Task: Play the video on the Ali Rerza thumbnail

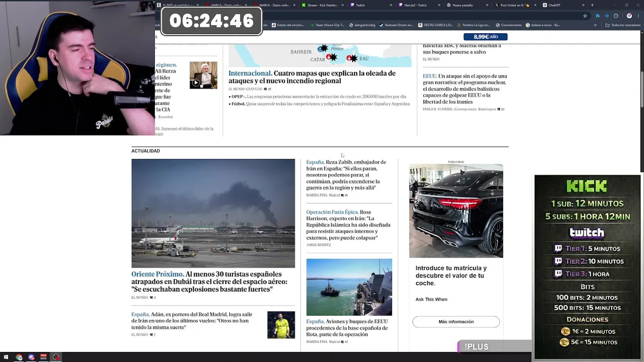Action: tap(196, 83)
